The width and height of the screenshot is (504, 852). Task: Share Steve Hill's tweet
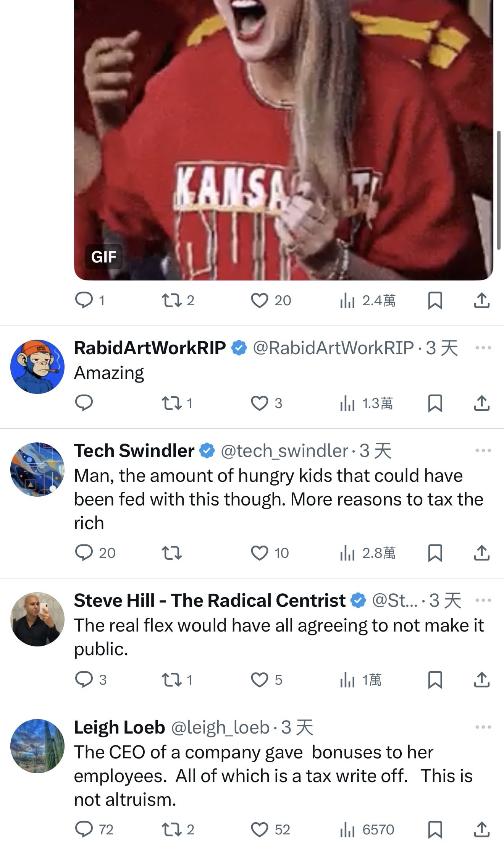coord(481,680)
